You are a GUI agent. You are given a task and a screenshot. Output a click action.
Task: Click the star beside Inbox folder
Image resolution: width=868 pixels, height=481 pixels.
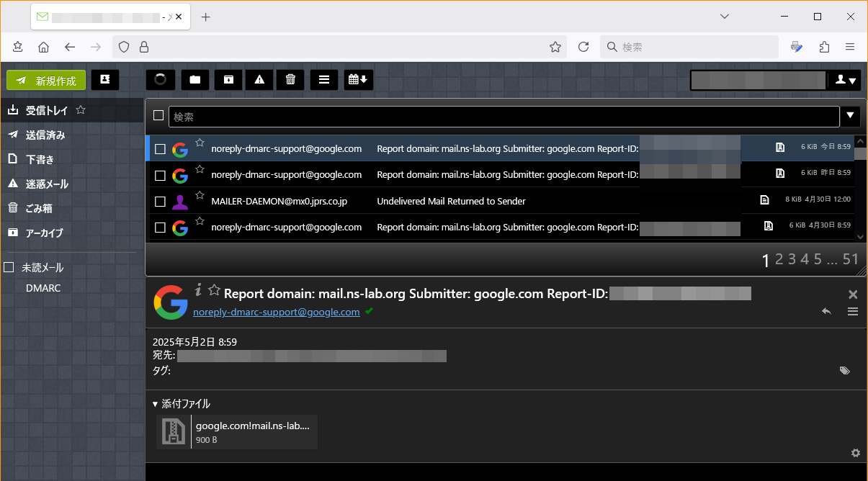(x=81, y=110)
